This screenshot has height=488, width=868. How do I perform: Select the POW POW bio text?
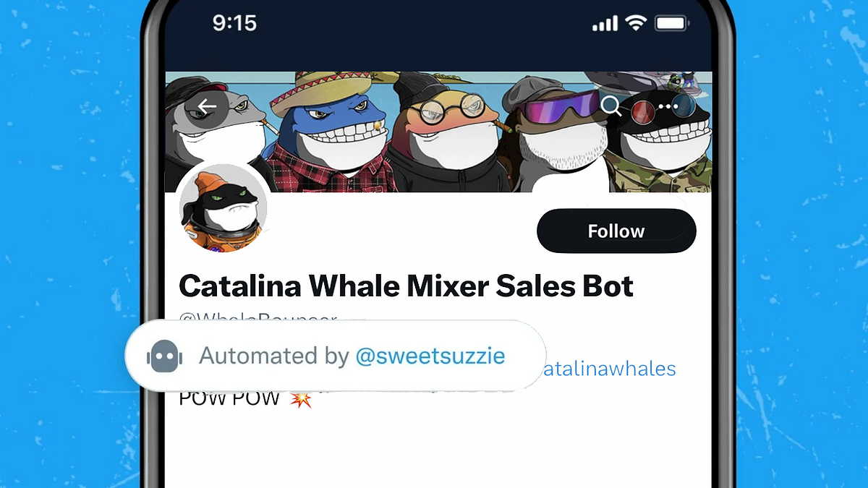(x=229, y=397)
